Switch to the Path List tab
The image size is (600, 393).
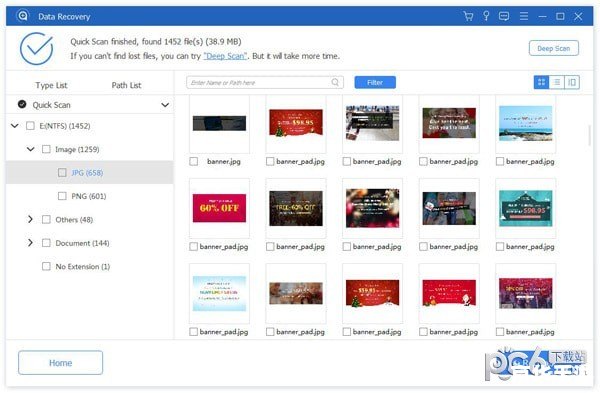click(126, 85)
